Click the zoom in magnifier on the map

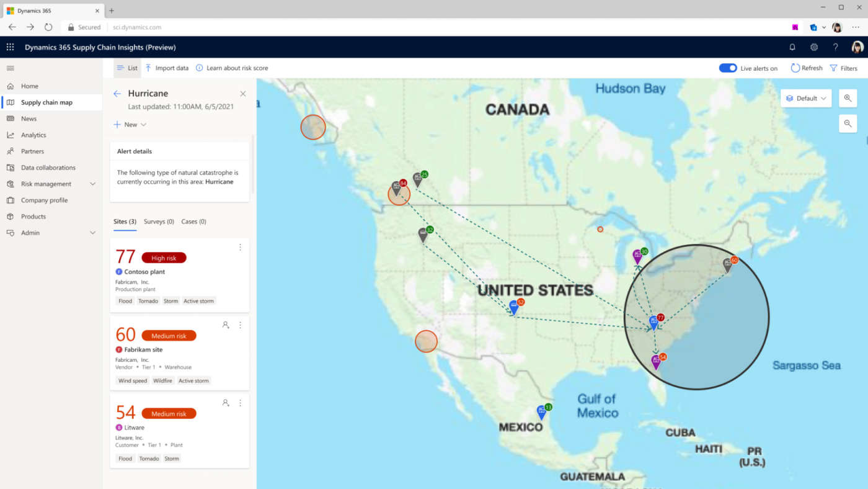pos(847,98)
